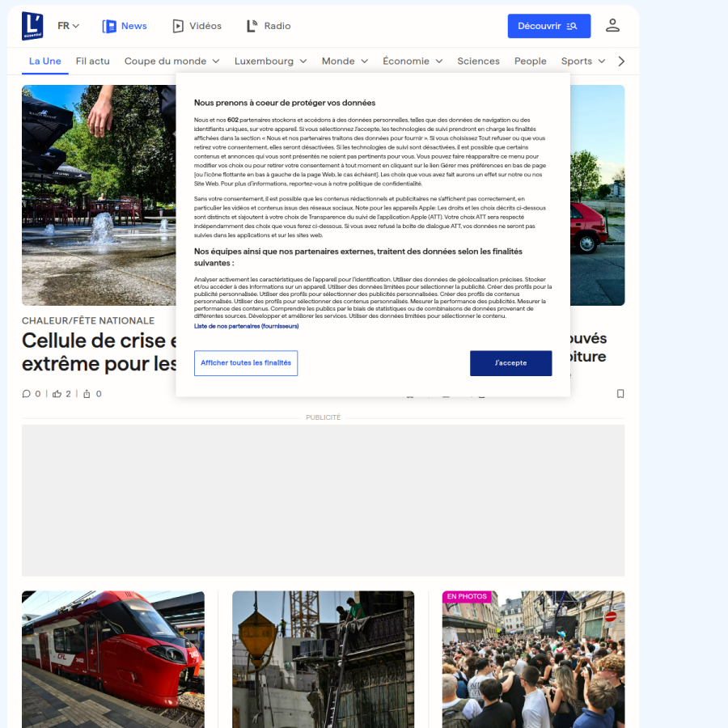The width and height of the screenshot is (728, 728).
Task: Expand the Monde menu
Action: point(345,61)
